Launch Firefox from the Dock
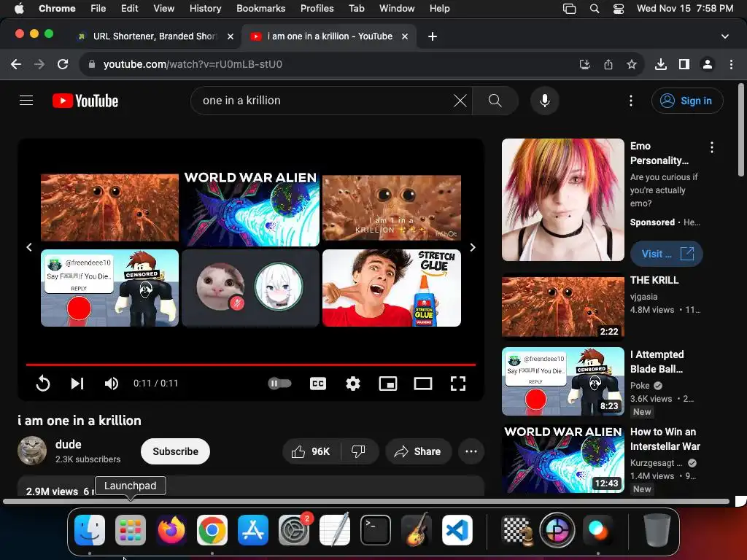The image size is (747, 560). pos(171,530)
